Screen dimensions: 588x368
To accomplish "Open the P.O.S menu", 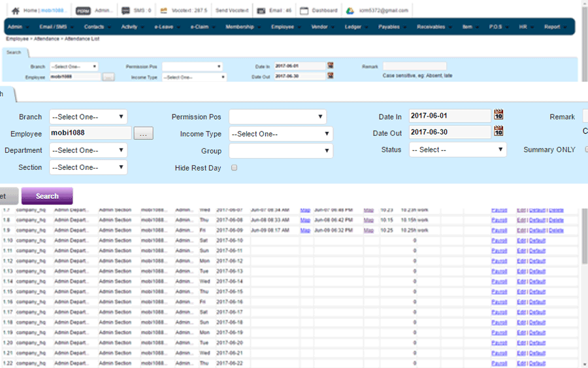I will click(498, 27).
